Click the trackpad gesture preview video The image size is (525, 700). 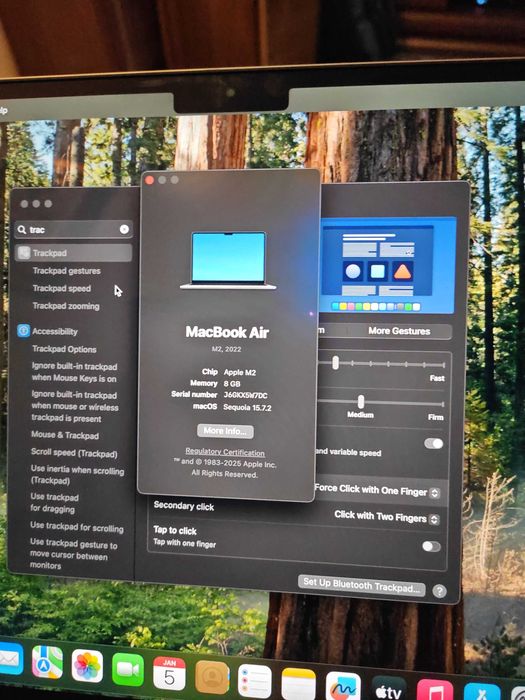pos(388,265)
